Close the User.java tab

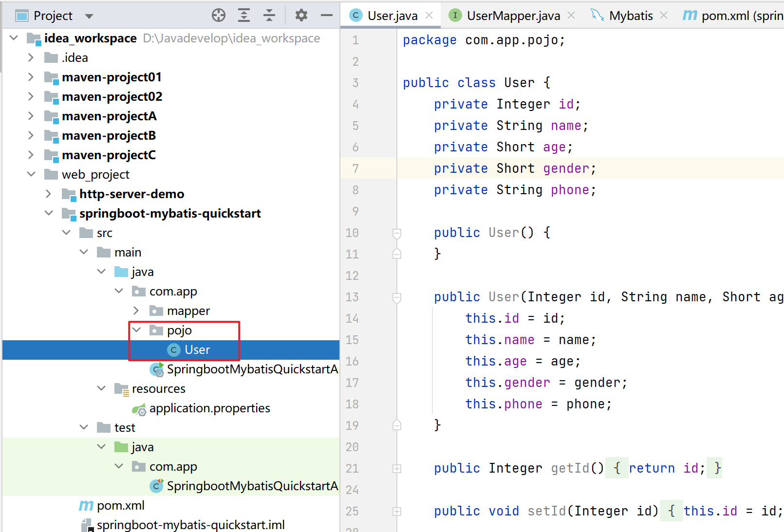(429, 15)
